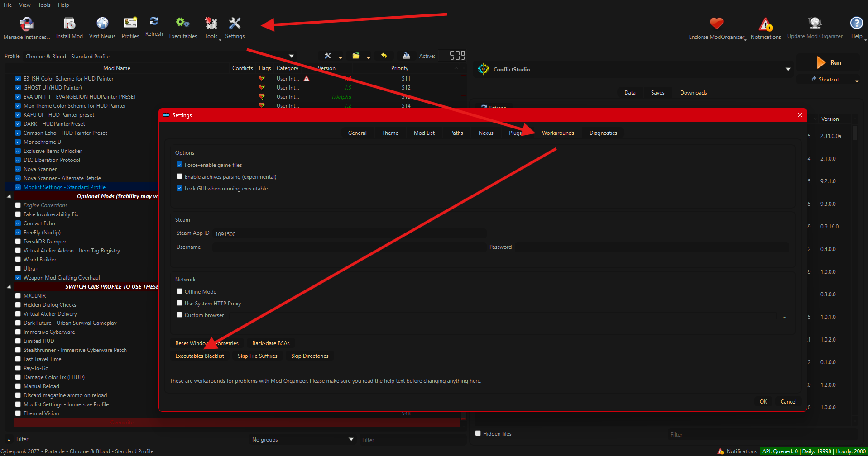Click the wrench icon beside the profile selector
The width and height of the screenshot is (868, 456).
click(328, 56)
